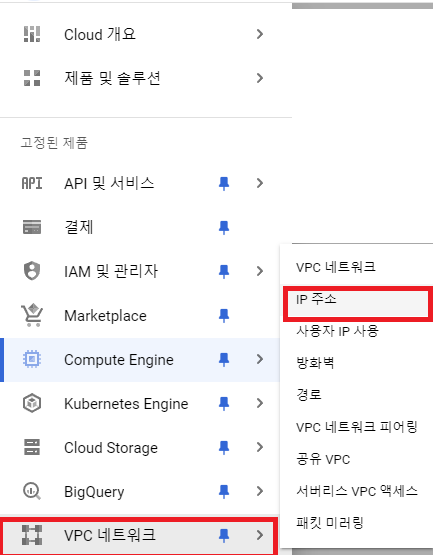This screenshot has width=433, height=555.
Task: Expand VPC 네트워크 submenu chevron
Action: (260, 535)
